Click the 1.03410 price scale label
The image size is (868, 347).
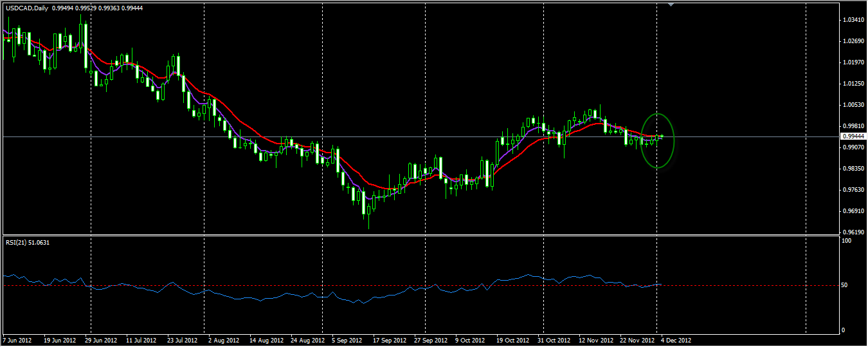pos(853,20)
